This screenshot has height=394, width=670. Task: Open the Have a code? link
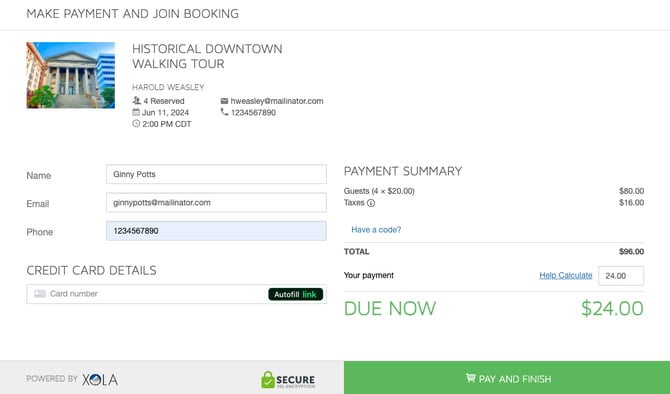point(376,229)
